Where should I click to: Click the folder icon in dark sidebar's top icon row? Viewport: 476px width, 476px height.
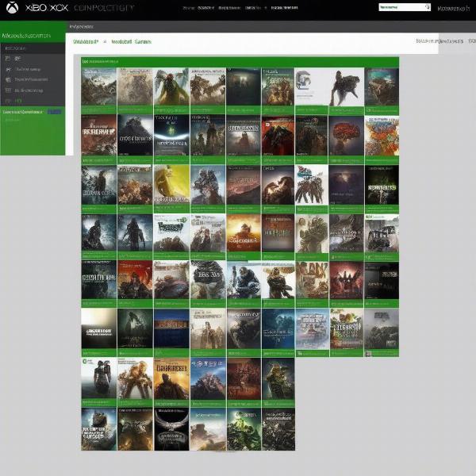pyautogui.click(x=8, y=58)
